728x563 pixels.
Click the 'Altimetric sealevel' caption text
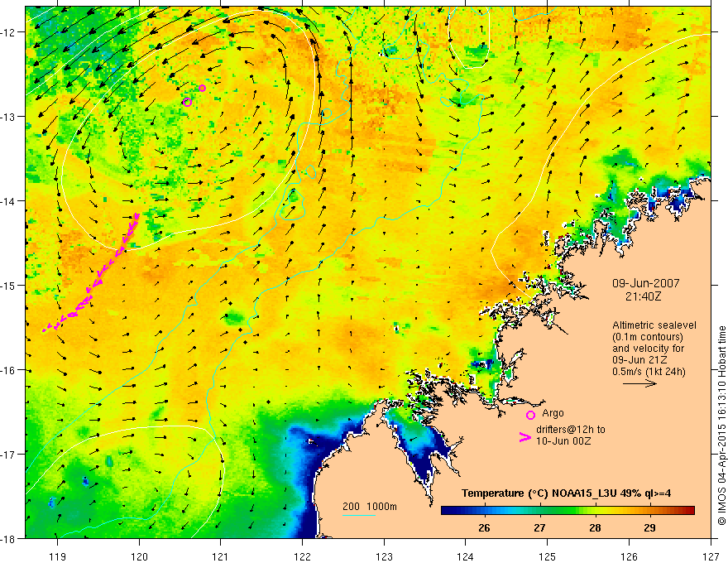pyautogui.click(x=654, y=325)
